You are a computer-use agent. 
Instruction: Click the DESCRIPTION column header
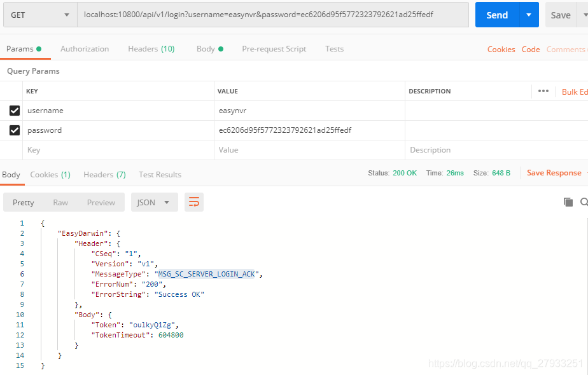(x=430, y=91)
